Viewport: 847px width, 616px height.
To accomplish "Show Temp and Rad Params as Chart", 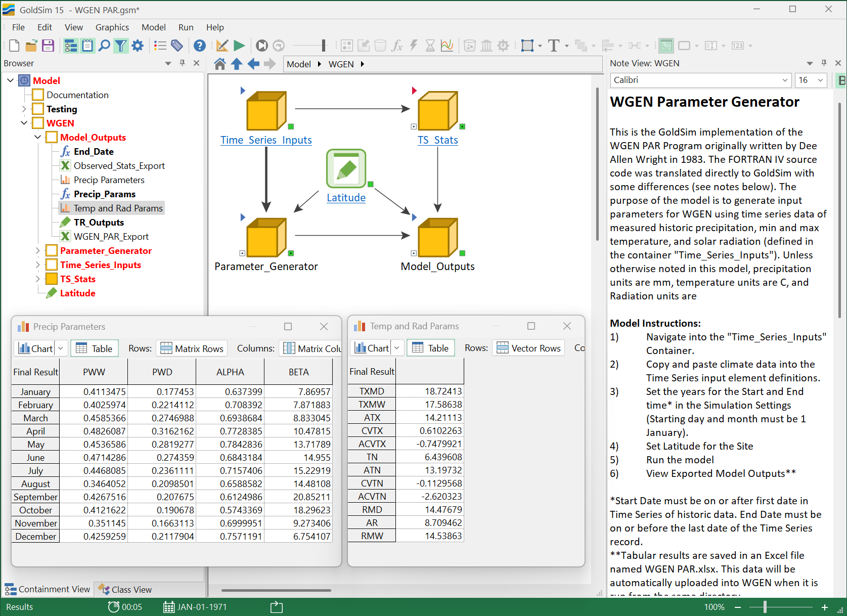I will click(371, 348).
